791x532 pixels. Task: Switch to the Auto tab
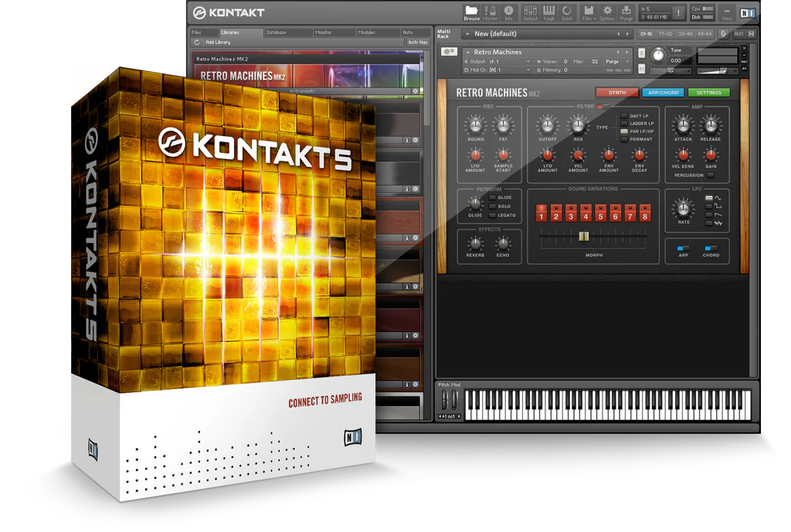415,32
